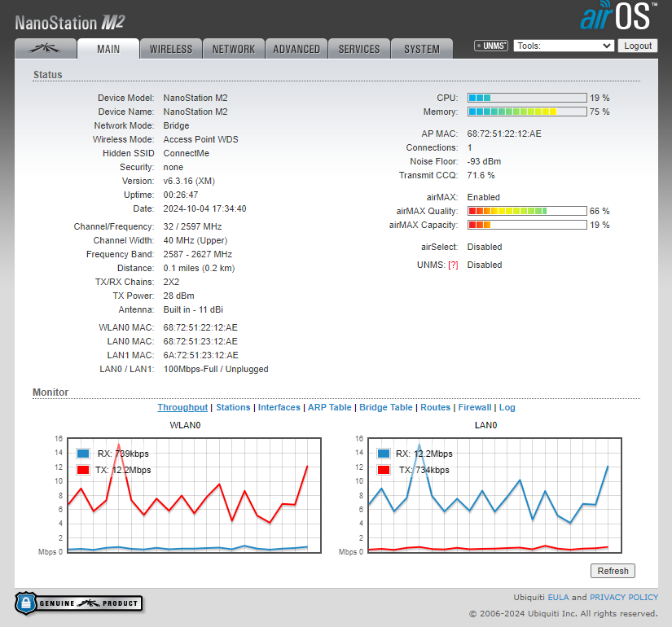Click the red TX legend in LAN0 chart
672x627 pixels.
coord(384,470)
